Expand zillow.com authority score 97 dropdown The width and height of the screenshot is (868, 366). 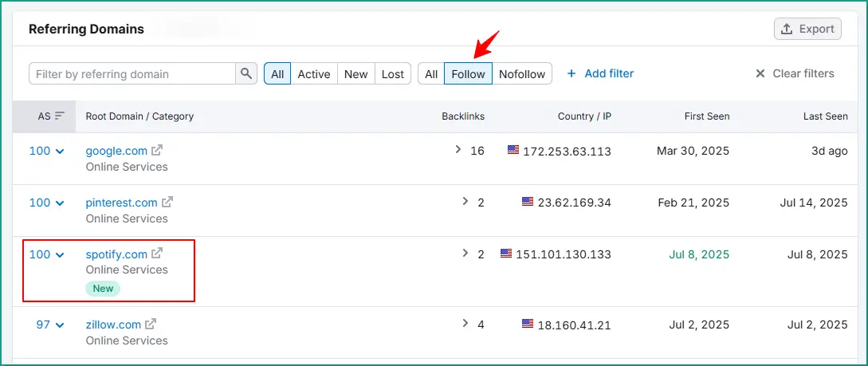click(x=60, y=325)
